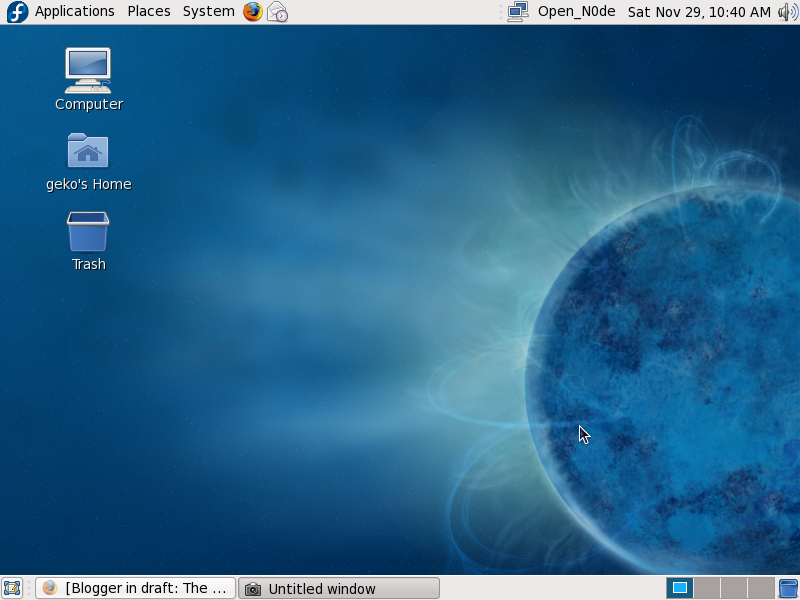
Task: Click the Show Desktop button in bottom panel
Action: (x=12, y=588)
